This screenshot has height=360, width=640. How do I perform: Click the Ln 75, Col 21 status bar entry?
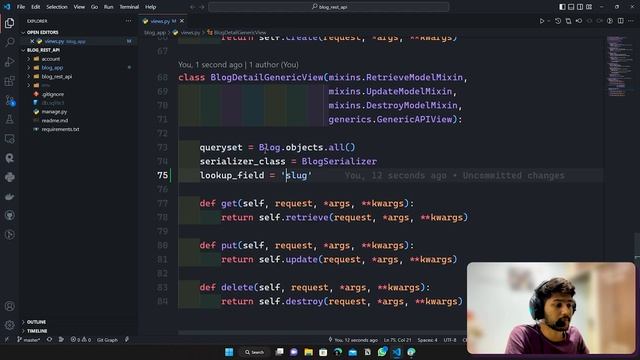pyautogui.click(x=398, y=340)
